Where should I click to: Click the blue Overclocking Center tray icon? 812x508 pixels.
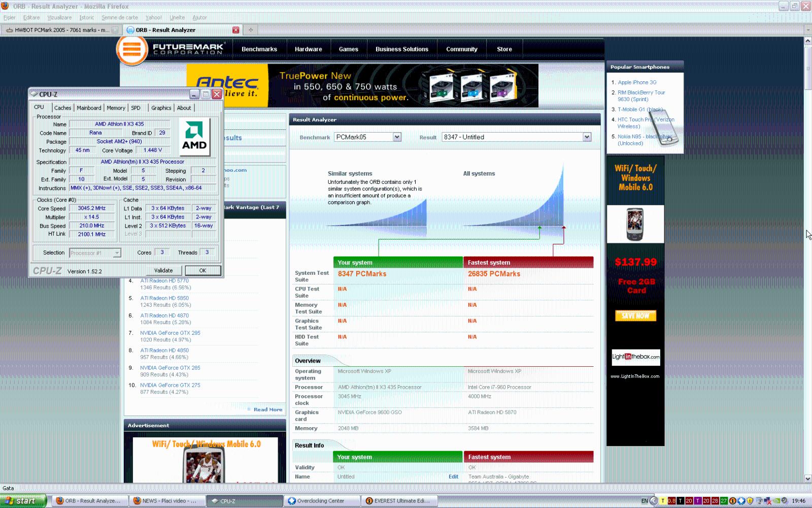pyautogui.click(x=741, y=501)
